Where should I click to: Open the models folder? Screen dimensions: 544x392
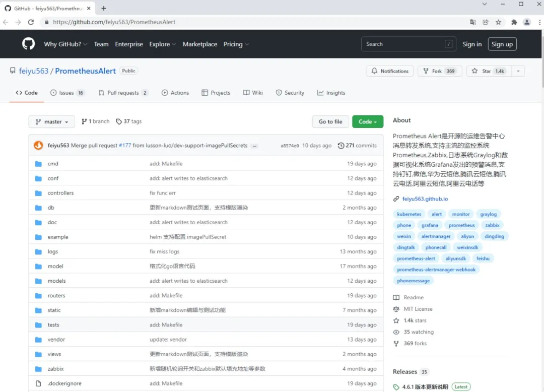[56, 281]
